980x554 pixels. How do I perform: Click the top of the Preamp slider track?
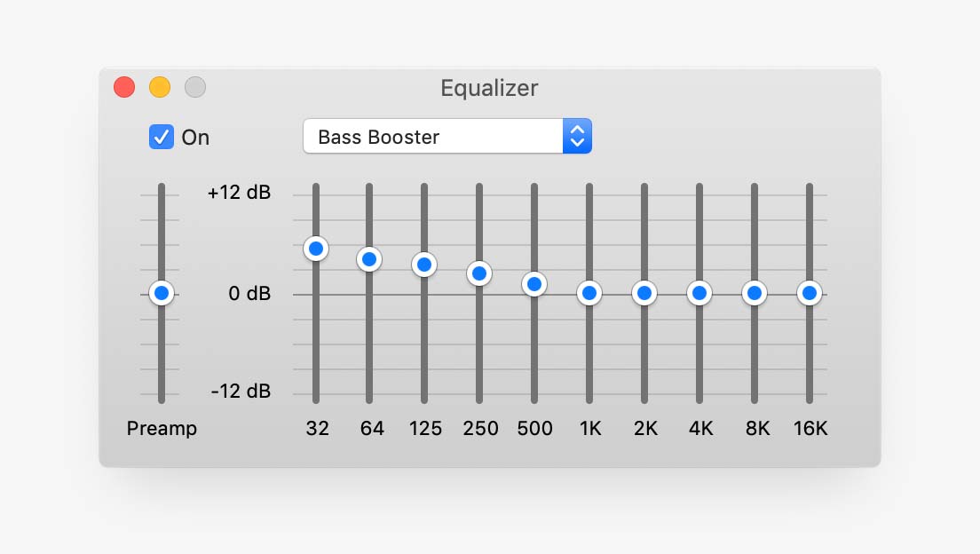[162, 189]
